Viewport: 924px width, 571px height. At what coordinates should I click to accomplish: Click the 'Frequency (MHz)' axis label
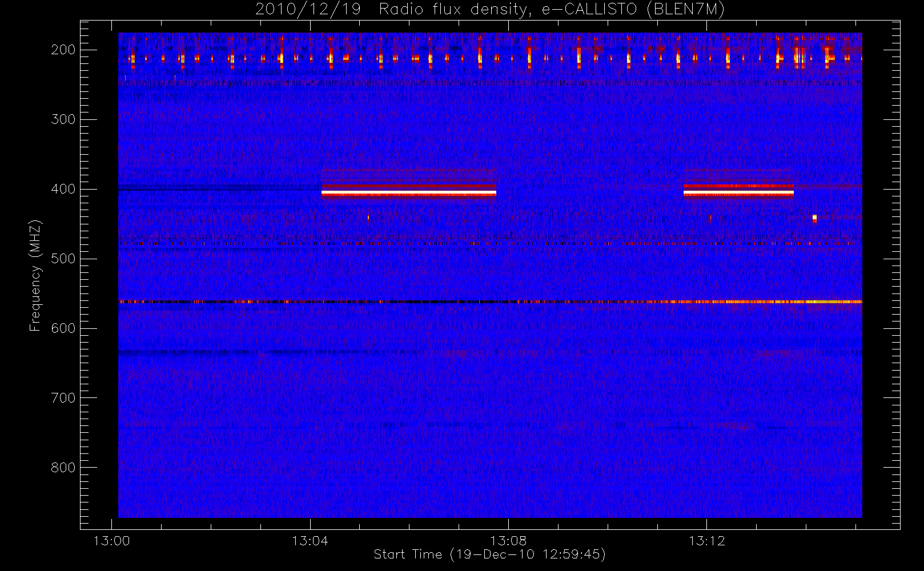35,275
